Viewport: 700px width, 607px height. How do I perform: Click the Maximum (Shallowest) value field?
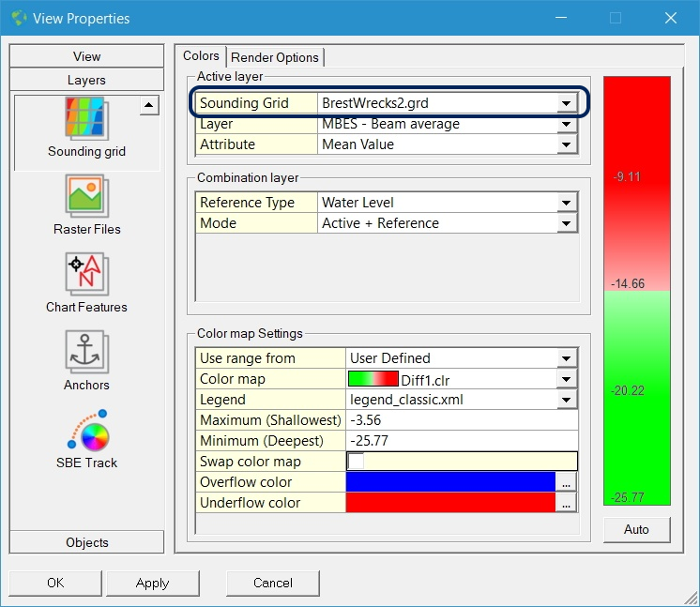point(461,420)
